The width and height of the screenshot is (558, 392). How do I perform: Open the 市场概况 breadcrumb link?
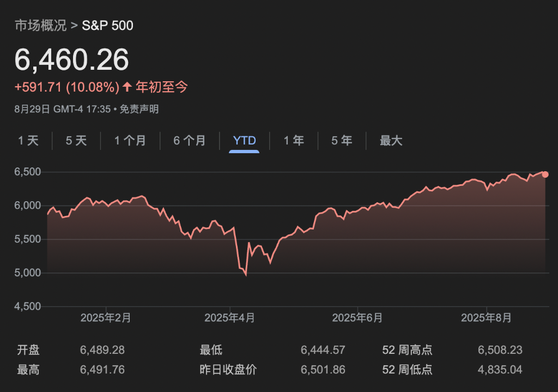click(40, 25)
